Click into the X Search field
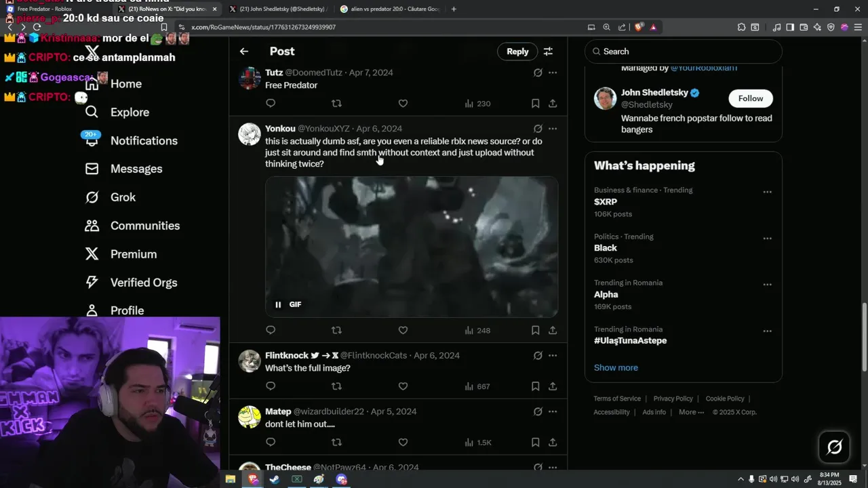 pyautogui.click(x=684, y=52)
